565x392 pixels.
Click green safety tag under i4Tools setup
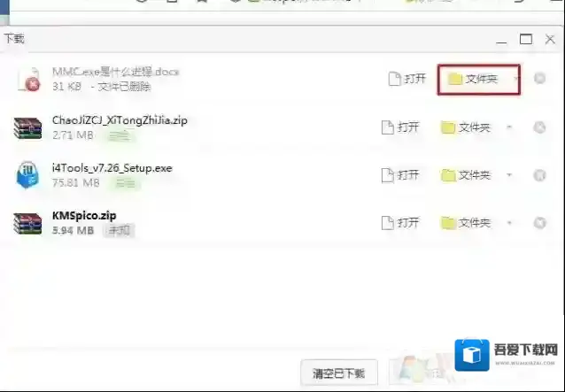coord(126,183)
